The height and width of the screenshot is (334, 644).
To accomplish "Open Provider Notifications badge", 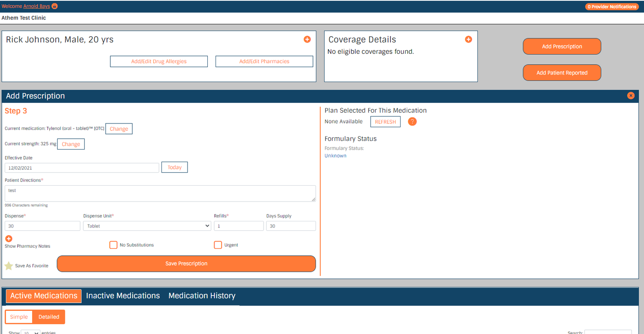I will point(611,6).
